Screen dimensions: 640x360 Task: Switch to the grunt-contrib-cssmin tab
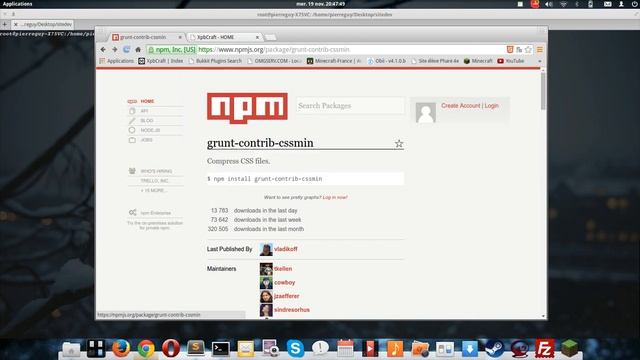[147, 37]
